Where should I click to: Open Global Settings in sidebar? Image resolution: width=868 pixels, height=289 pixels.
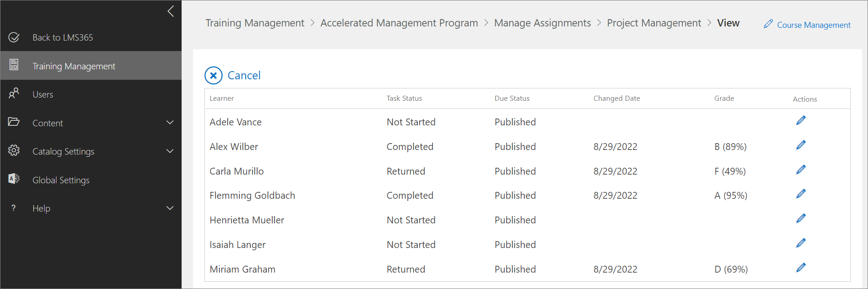61,180
